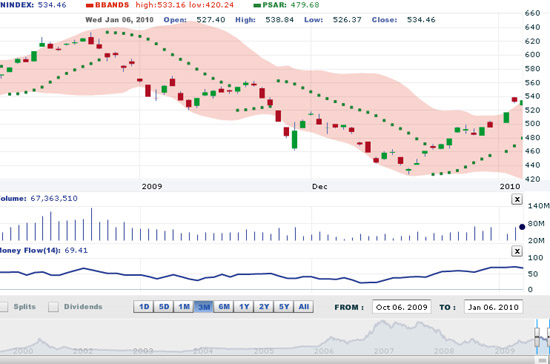Image resolution: width=550 pixels, height=364 pixels.
Task: Click the '2002' label in overview timeline
Action: click(83, 351)
